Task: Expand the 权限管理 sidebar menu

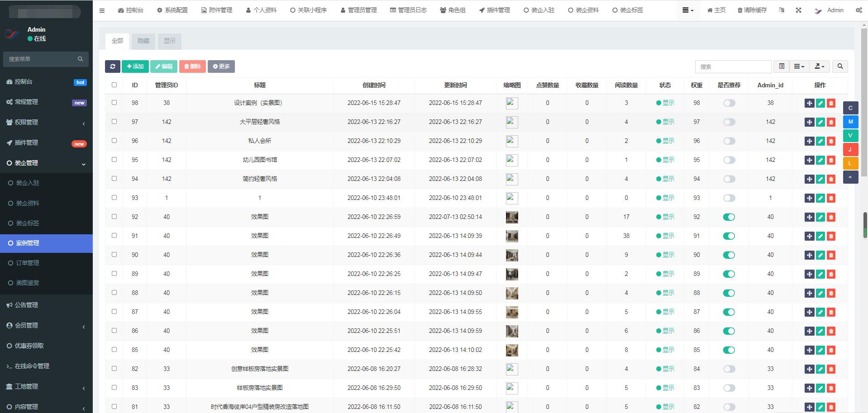Action: 46,122
